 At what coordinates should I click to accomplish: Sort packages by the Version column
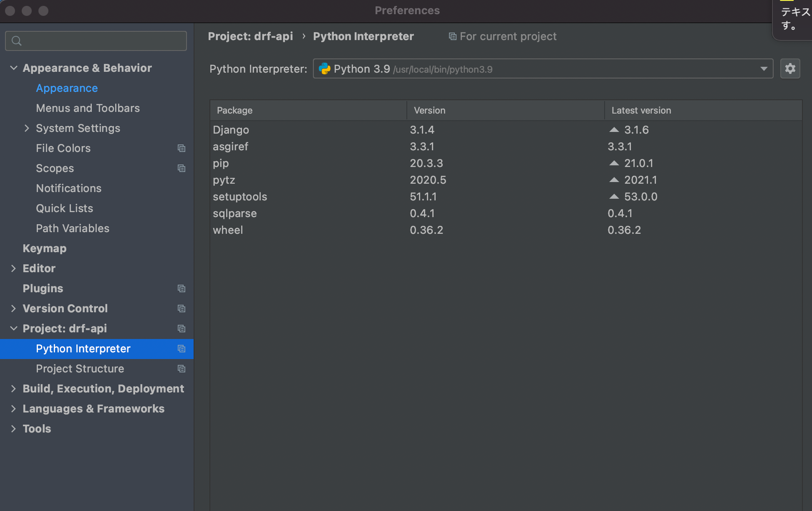pos(429,110)
